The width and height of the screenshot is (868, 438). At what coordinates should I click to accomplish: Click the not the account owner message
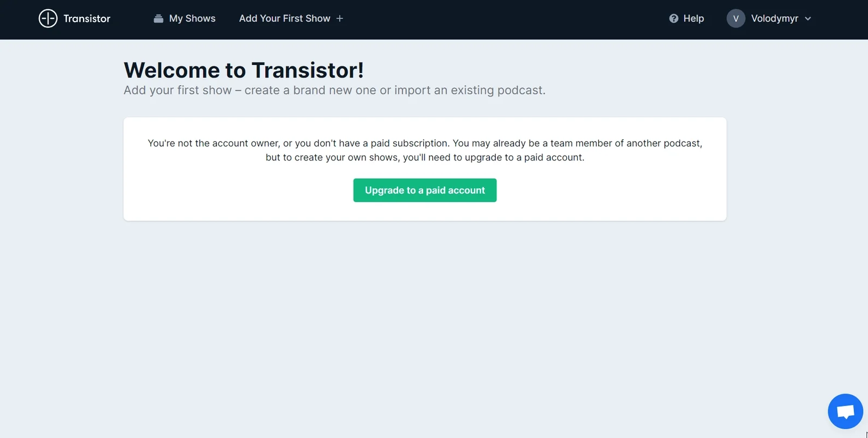425,150
